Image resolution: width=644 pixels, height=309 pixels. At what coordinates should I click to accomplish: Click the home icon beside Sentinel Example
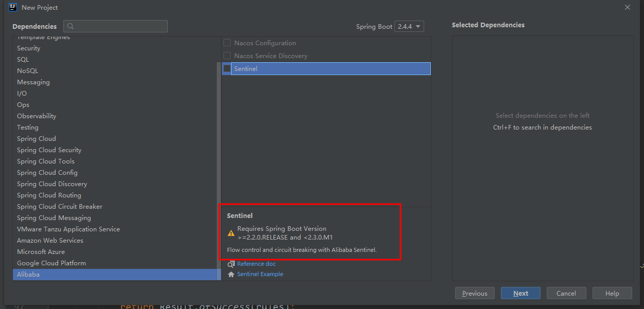click(231, 274)
